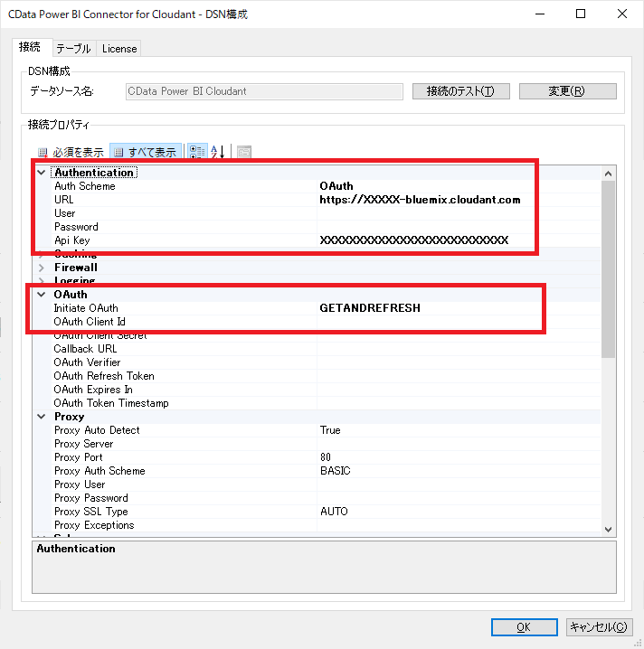Click the OAuth value of Auth Scheme
Screen dimensions: 644x649
tap(336, 186)
